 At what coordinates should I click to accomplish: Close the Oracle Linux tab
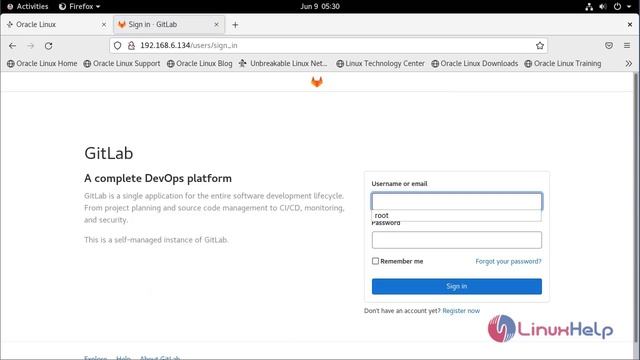click(x=104, y=24)
